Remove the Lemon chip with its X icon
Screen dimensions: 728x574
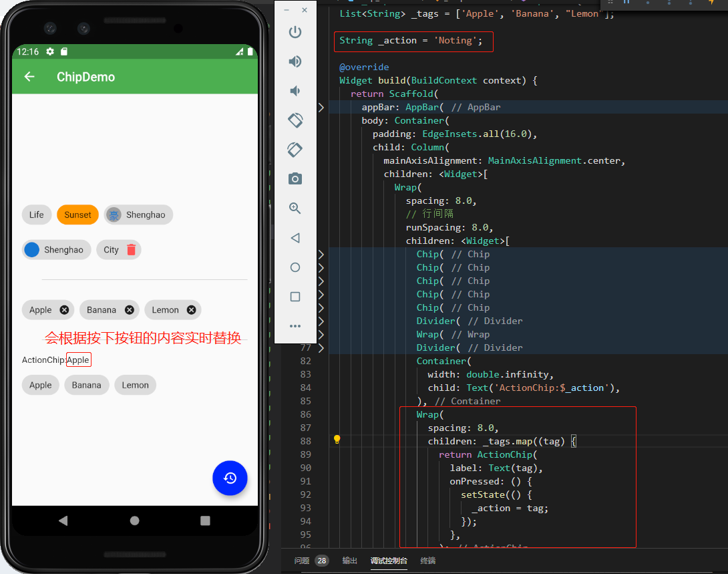tap(191, 310)
